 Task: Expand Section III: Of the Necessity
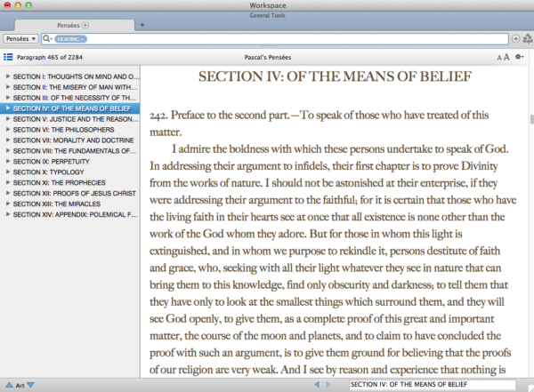point(8,97)
